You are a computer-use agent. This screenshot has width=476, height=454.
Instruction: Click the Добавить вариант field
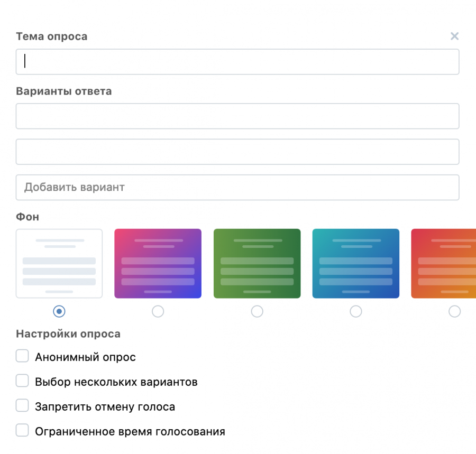(x=237, y=187)
